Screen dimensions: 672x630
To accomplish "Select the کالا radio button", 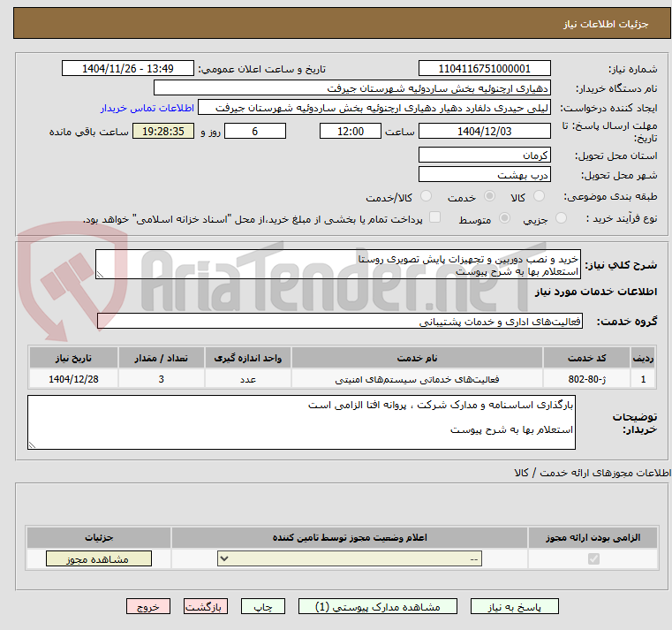I will point(539,196).
